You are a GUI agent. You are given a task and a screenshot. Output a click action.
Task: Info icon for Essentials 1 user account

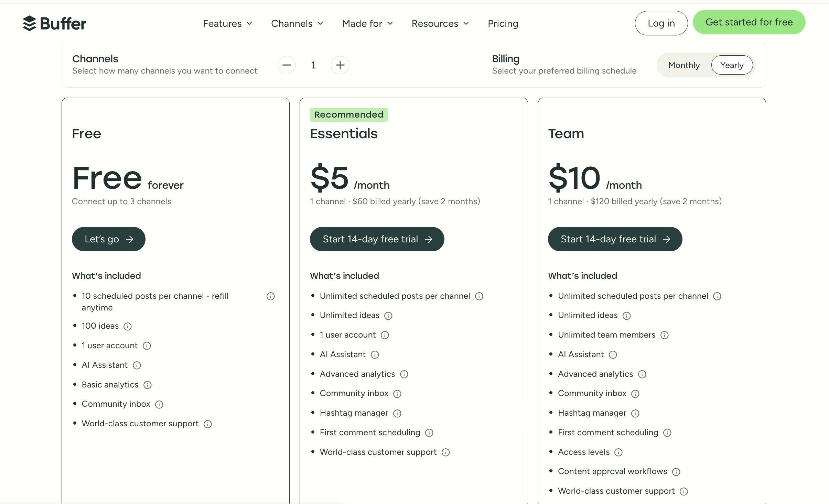pyautogui.click(x=385, y=335)
